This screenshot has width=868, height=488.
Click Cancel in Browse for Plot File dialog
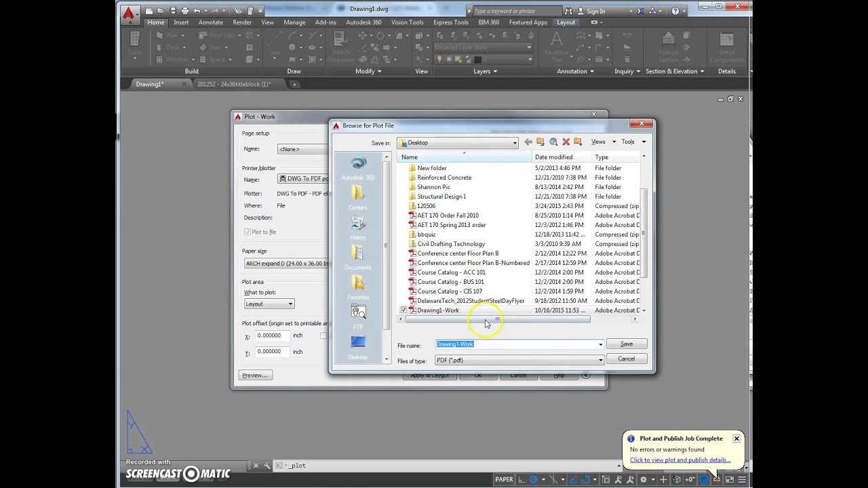click(626, 359)
